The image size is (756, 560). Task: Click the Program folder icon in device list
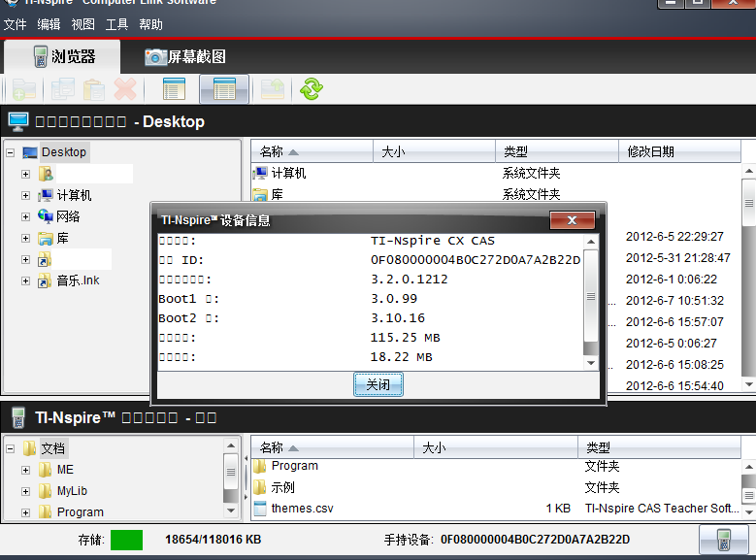point(260,466)
